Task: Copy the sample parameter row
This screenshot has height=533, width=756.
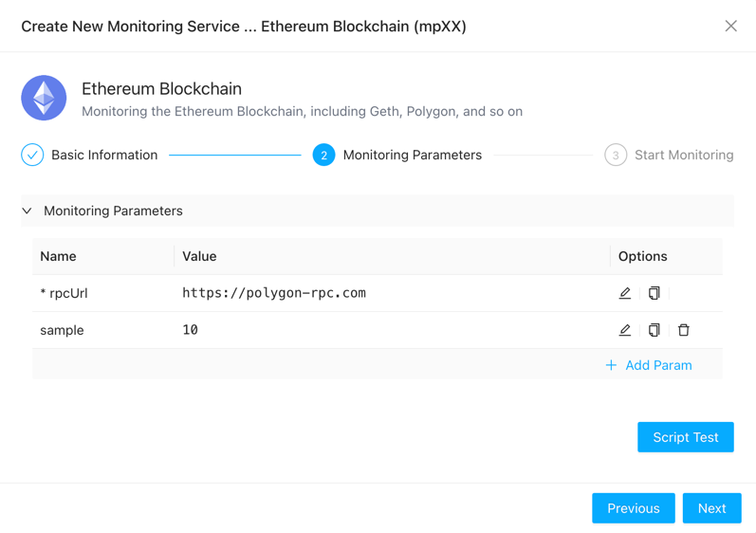Action: pyautogui.click(x=655, y=330)
